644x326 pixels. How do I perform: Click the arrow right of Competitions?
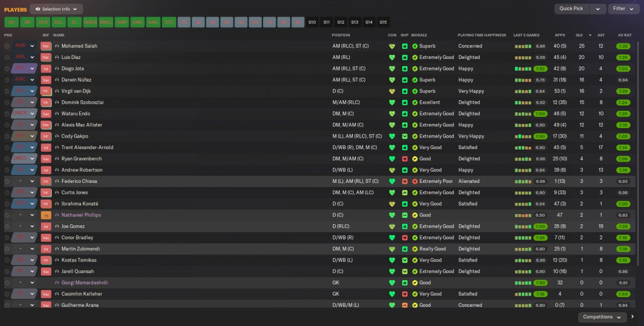point(632,317)
